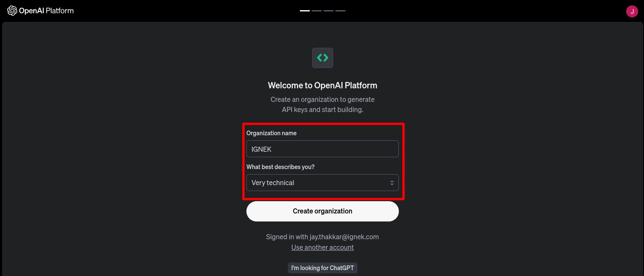Click I'm looking for ChatGPT button
The image size is (644, 276).
coord(323,268)
